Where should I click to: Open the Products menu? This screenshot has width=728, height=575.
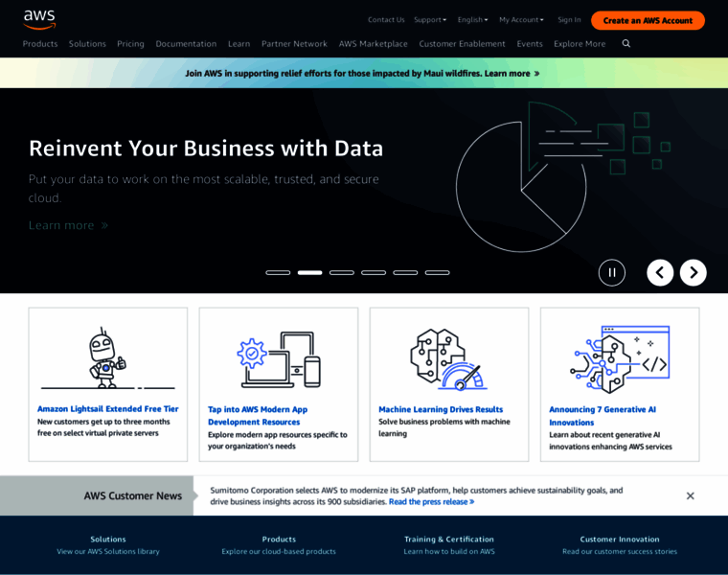pyautogui.click(x=40, y=44)
